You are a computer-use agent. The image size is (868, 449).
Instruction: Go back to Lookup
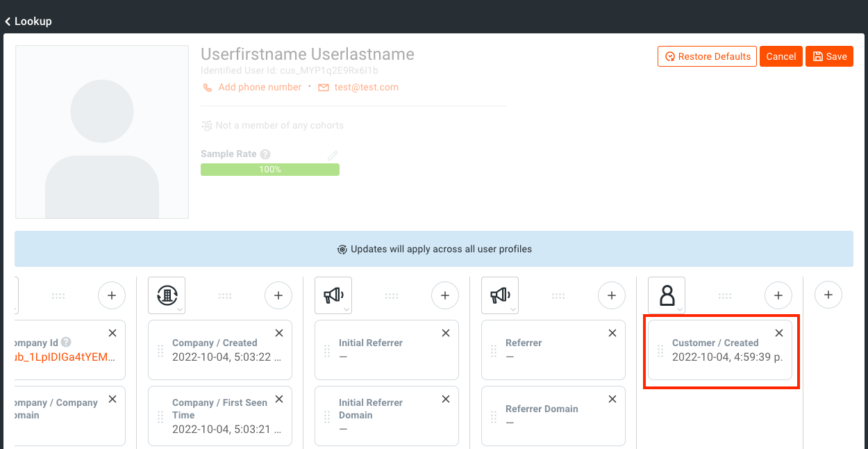[28, 22]
